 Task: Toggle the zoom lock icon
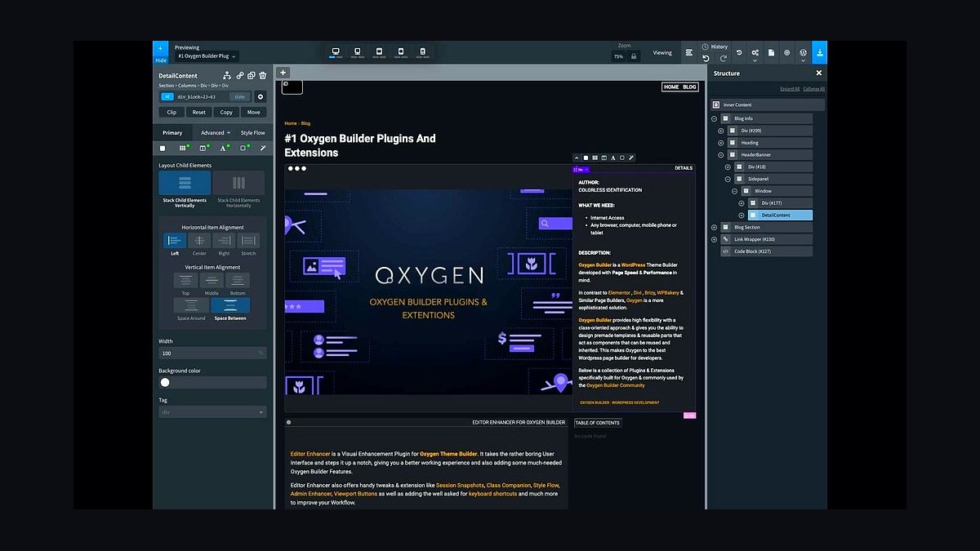635,56
